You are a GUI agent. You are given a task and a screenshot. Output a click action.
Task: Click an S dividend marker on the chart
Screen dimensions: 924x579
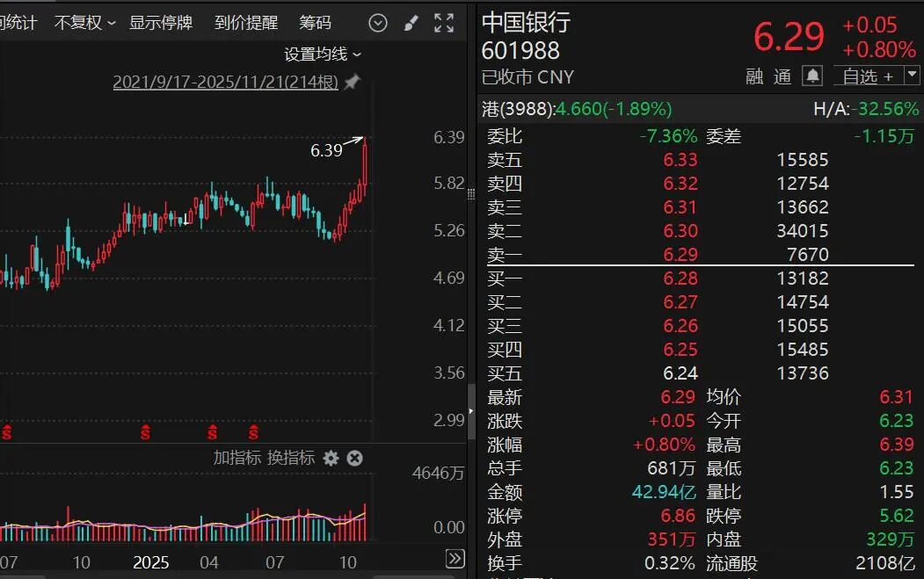point(212,431)
